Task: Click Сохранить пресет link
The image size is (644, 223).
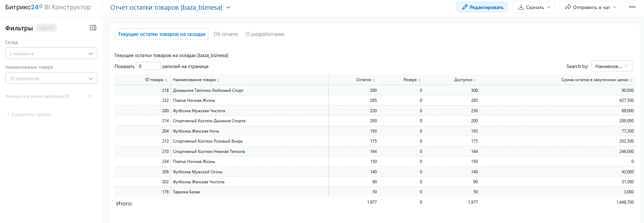Action: point(29,114)
